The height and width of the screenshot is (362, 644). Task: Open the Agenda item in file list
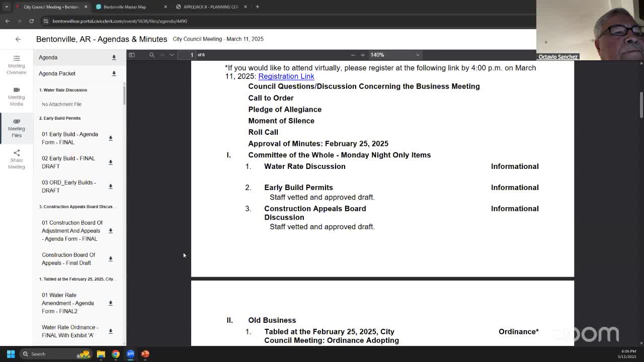coord(48,57)
